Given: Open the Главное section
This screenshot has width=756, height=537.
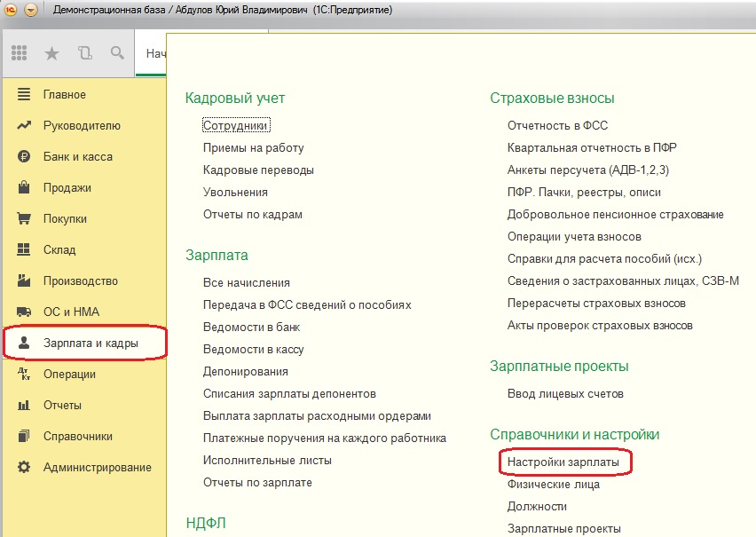Looking at the screenshot, I should [65, 95].
